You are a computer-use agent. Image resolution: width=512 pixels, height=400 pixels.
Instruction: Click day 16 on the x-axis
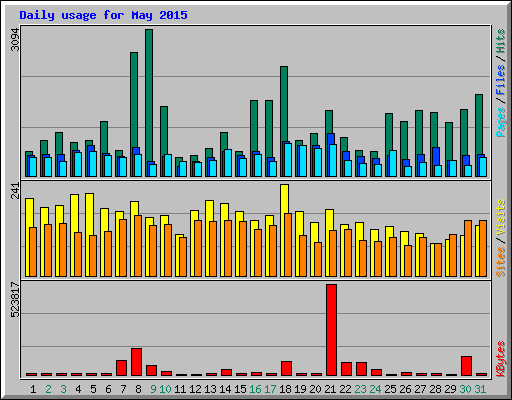255,389
